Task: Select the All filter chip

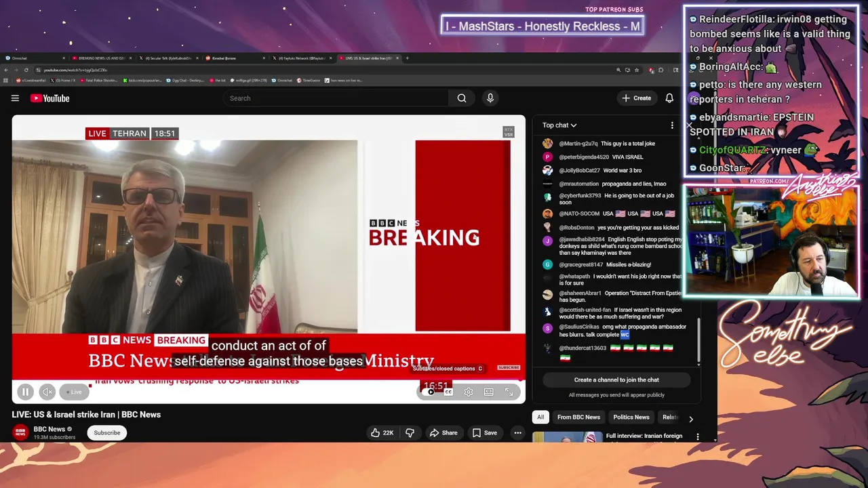Action: (540, 417)
